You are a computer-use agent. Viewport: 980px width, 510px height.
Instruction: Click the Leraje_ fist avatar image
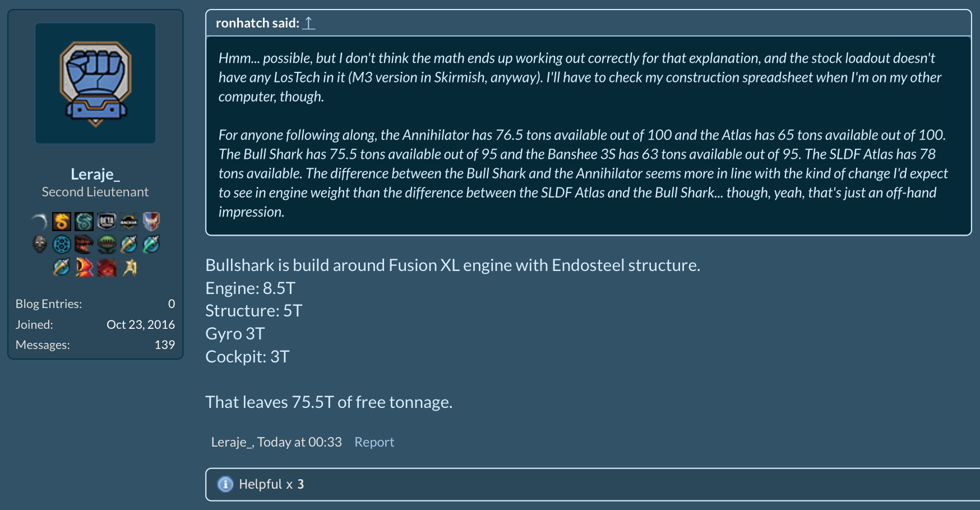click(95, 84)
